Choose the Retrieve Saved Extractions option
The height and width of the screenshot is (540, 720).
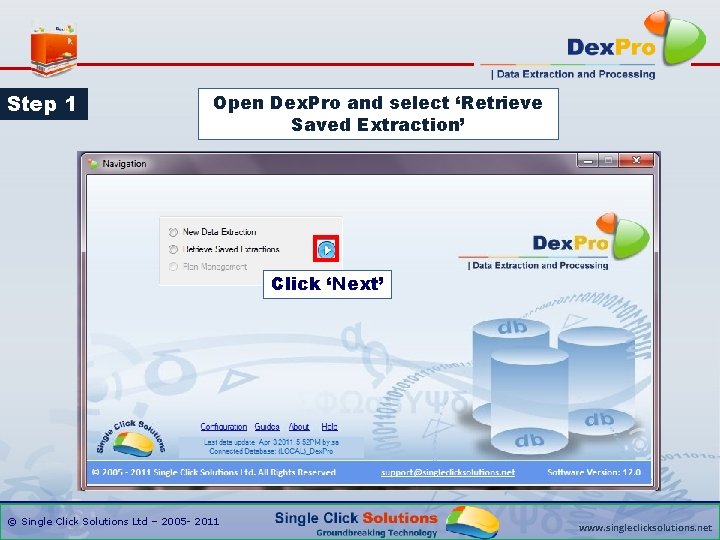pyautogui.click(x=173, y=249)
